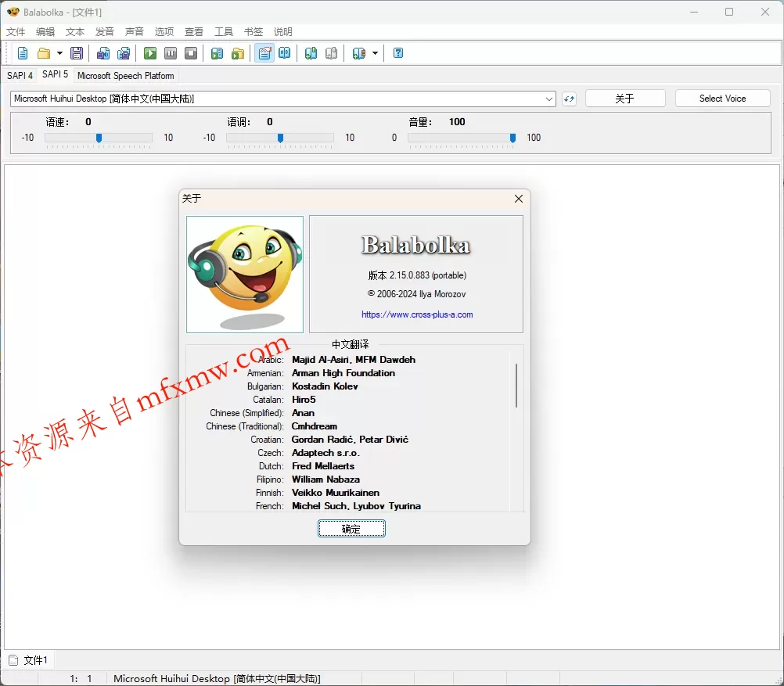Toggle the highlighted panel view icon
The width and height of the screenshot is (784, 686).
(264, 53)
